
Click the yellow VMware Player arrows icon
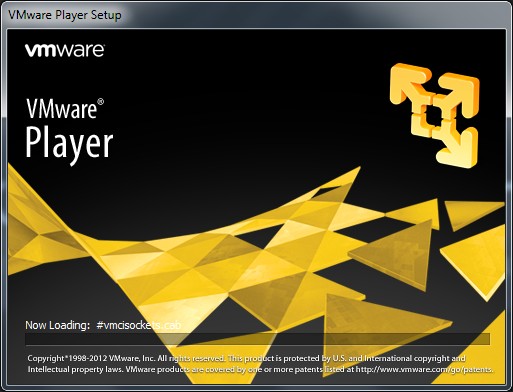click(435, 115)
